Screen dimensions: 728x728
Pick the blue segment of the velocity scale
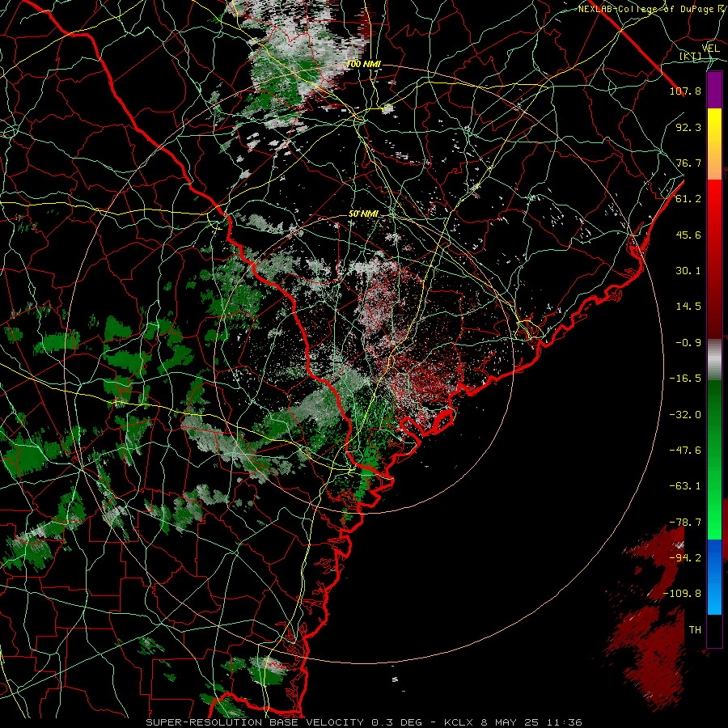click(714, 577)
